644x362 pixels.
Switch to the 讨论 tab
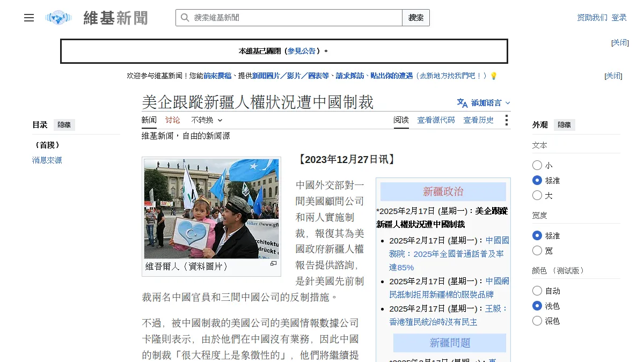[x=173, y=120]
